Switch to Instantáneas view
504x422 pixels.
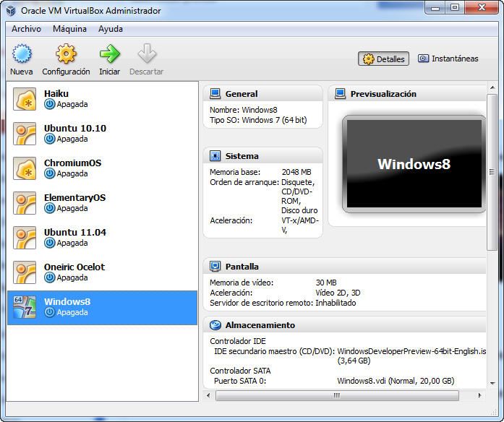point(448,59)
